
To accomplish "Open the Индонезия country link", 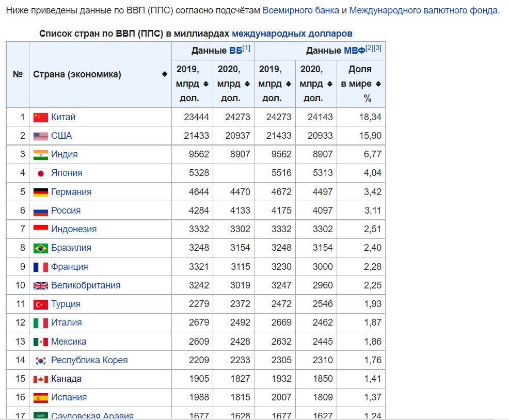I will click(74, 229).
